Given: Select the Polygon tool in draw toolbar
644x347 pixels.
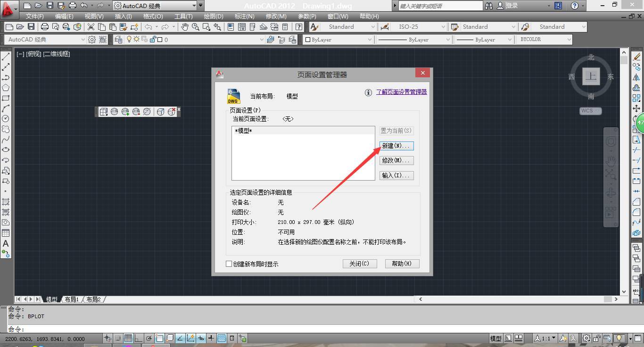Looking at the screenshot, I should pos(6,88).
